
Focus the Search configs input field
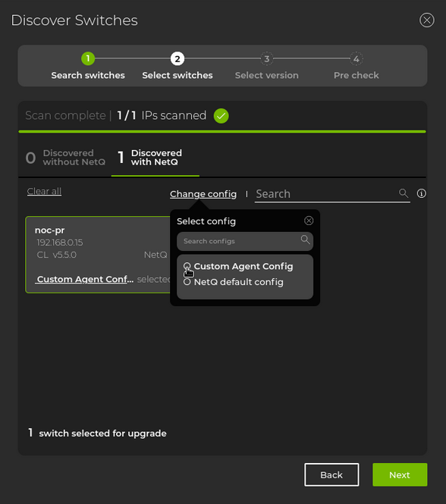click(245, 242)
